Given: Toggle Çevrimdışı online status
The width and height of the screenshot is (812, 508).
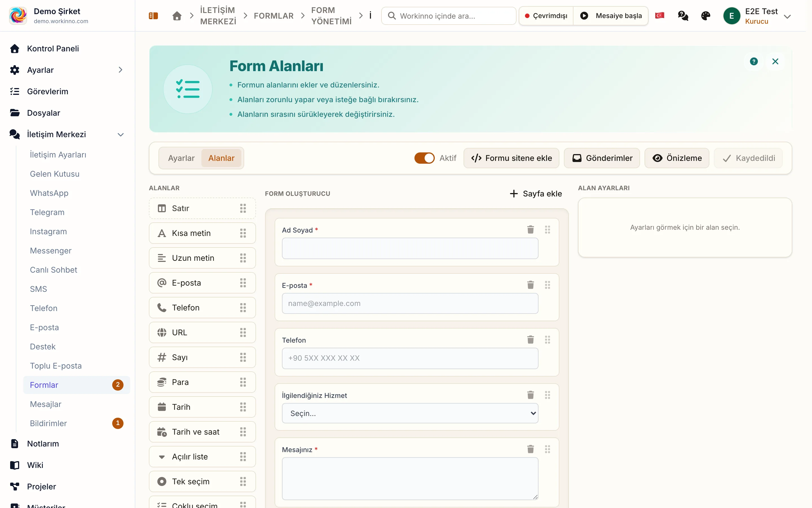Looking at the screenshot, I should pyautogui.click(x=546, y=16).
